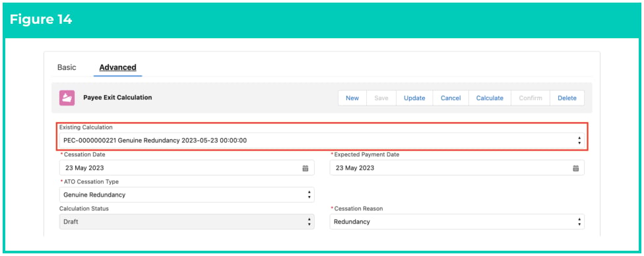Viewport: 644px width, 256px height.
Task: Click the pink Payee Exit Calculation icon
Action: [67, 98]
